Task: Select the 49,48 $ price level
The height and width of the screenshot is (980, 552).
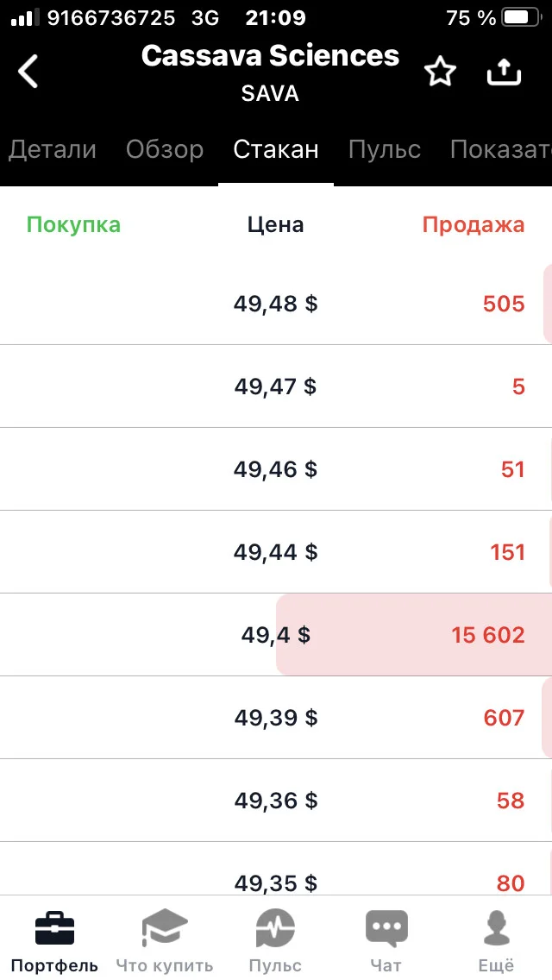Action: tap(276, 304)
